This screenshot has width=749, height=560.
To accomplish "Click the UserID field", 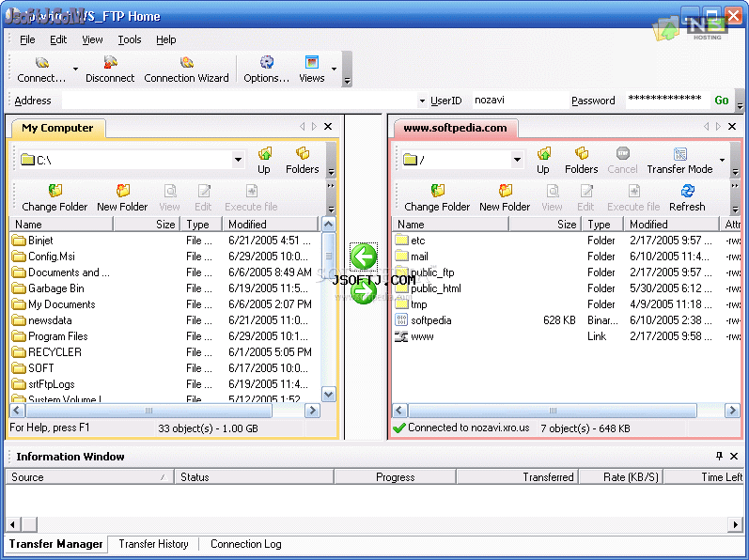I will pyautogui.click(x=520, y=101).
